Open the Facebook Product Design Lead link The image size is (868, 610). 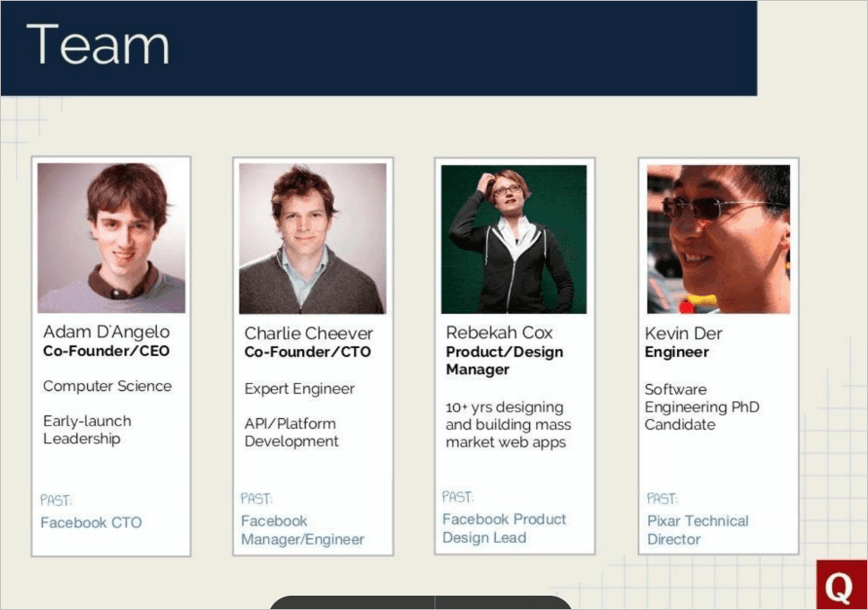504,528
